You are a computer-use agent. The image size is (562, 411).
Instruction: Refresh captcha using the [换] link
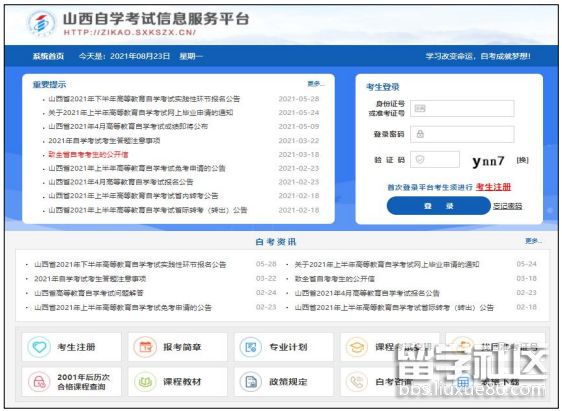[523, 160]
